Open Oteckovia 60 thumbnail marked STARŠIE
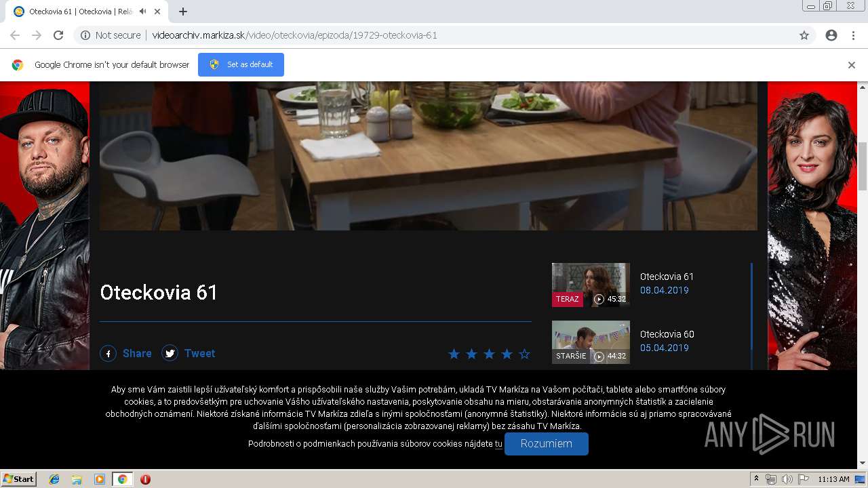 pos(591,342)
